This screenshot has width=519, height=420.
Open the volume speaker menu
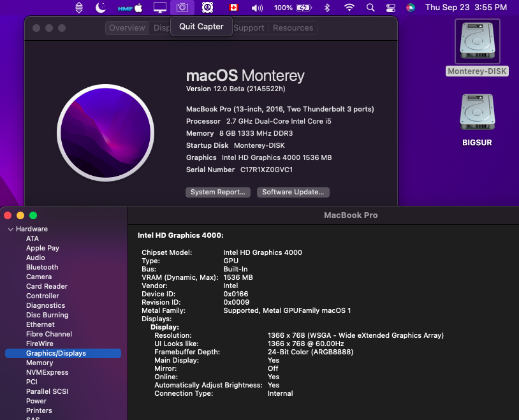coord(257,8)
